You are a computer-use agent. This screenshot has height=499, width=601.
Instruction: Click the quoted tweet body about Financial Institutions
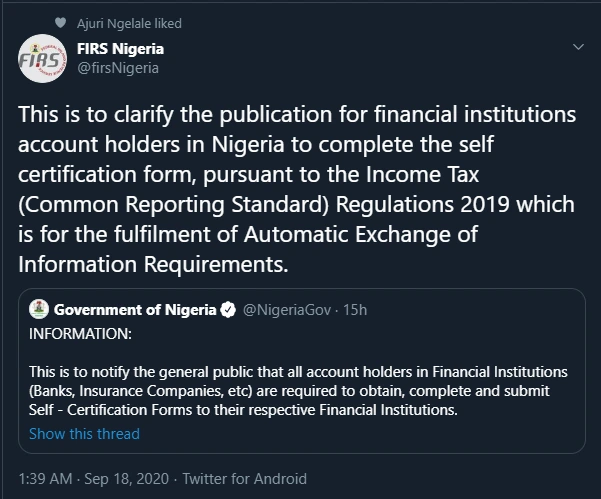point(298,391)
